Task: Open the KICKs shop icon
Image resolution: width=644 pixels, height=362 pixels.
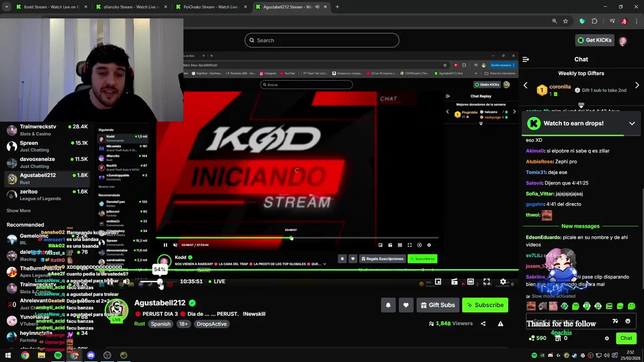Action: pyautogui.click(x=557, y=338)
